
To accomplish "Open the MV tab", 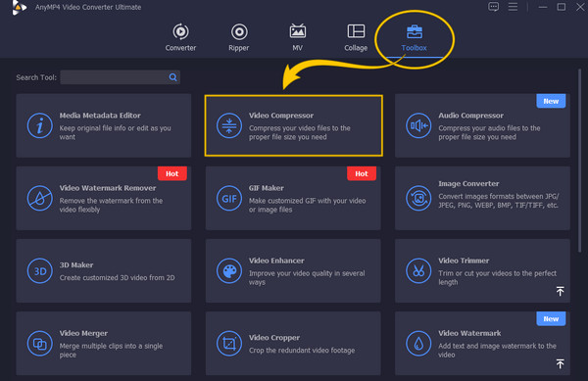I will click(297, 37).
